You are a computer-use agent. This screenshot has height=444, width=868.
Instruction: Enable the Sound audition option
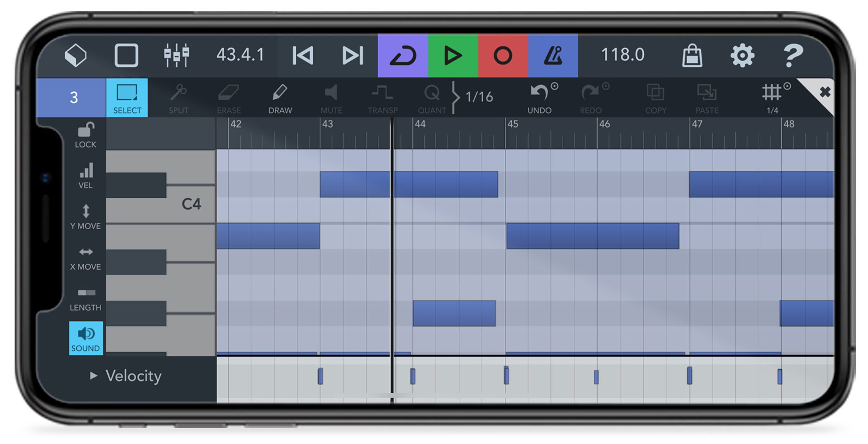[85, 339]
